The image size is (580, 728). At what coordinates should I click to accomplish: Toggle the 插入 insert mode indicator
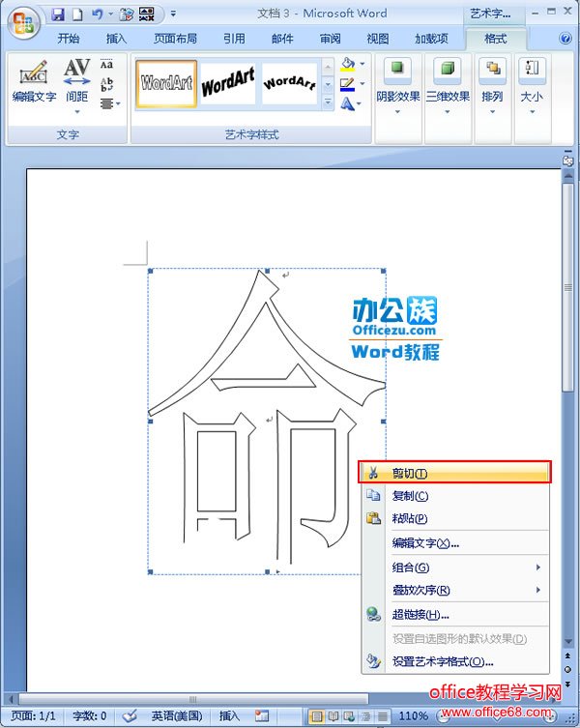pos(229,716)
